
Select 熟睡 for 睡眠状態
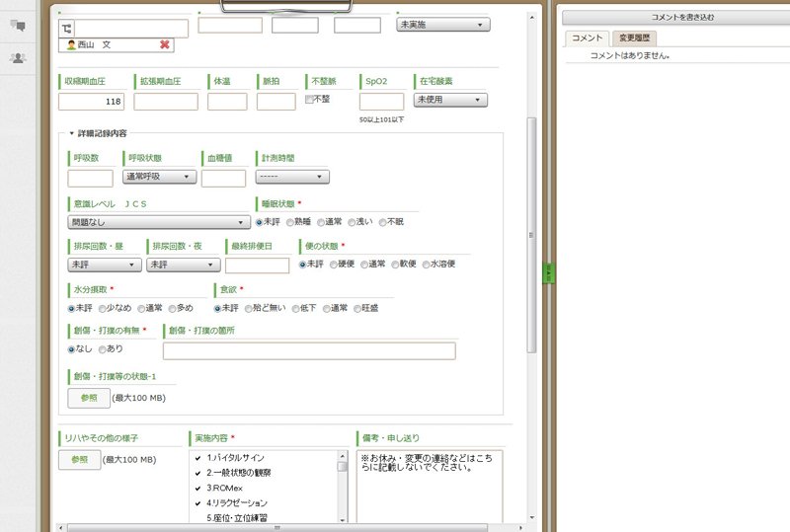click(x=290, y=222)
